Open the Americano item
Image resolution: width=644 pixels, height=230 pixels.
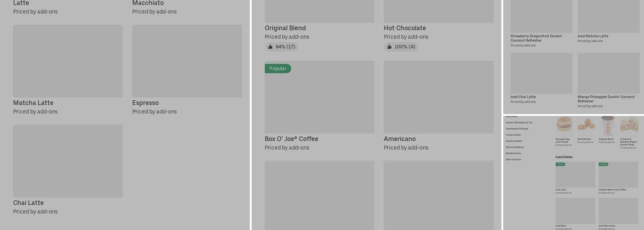(438, 98)
